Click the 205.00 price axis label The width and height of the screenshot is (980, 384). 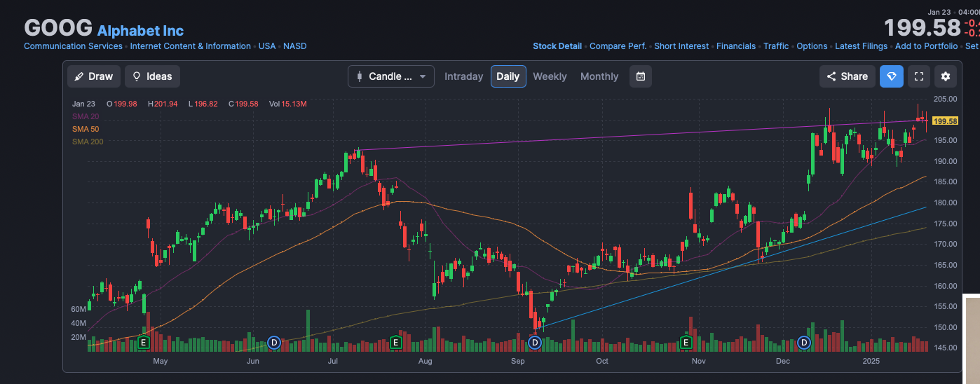(946, 99)
